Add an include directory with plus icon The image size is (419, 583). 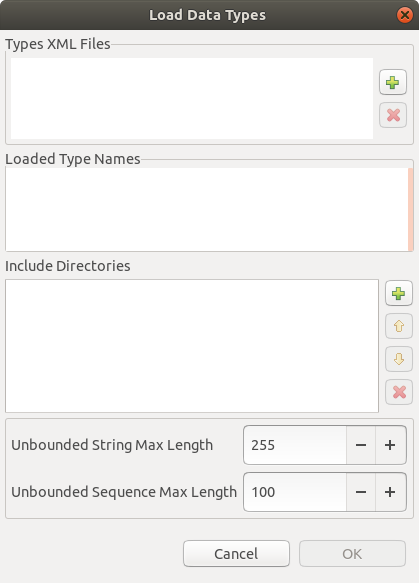click(x=399, y=293)
